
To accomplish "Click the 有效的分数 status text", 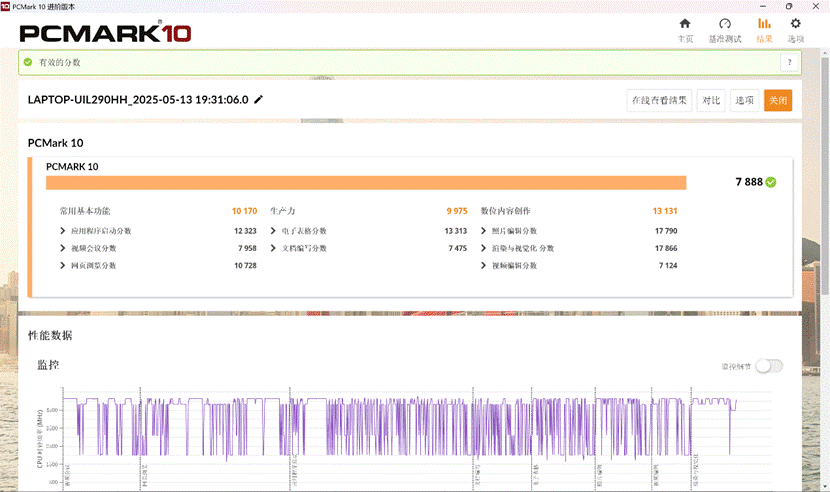I will [x=60, y=62].
